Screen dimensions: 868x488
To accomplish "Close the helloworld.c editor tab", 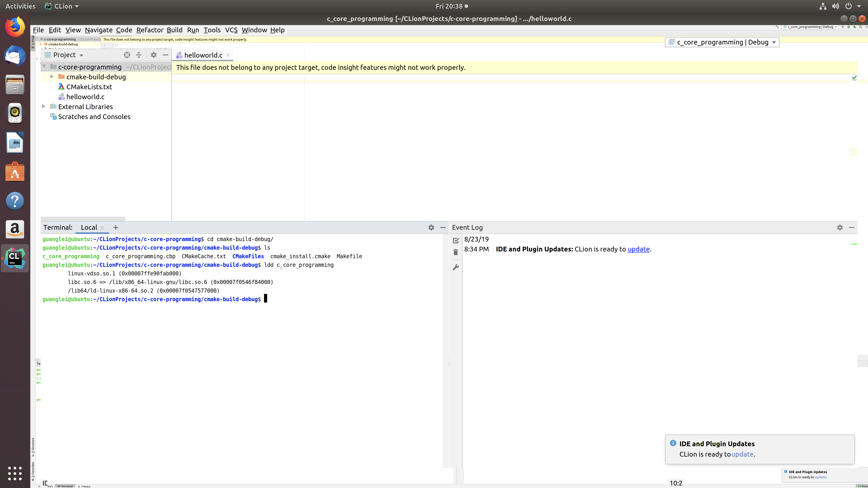I will (x=228, y=55).
